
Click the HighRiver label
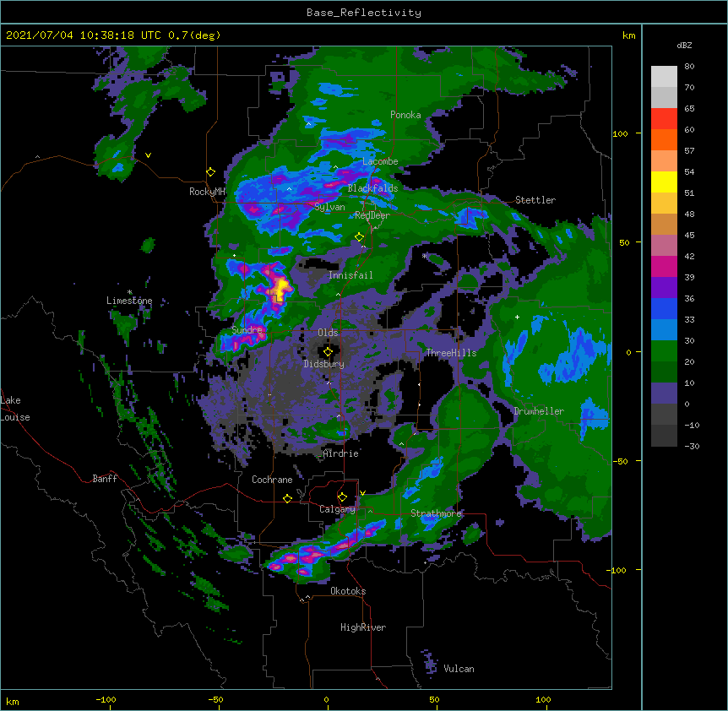coord(363,627)
